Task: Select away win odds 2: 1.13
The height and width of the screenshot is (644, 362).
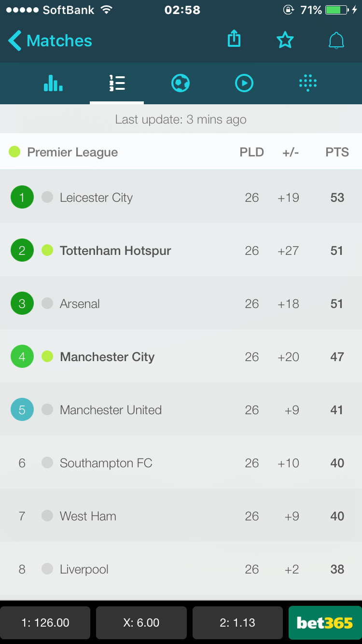Action: pyautogui.click(x=237, y=623)
